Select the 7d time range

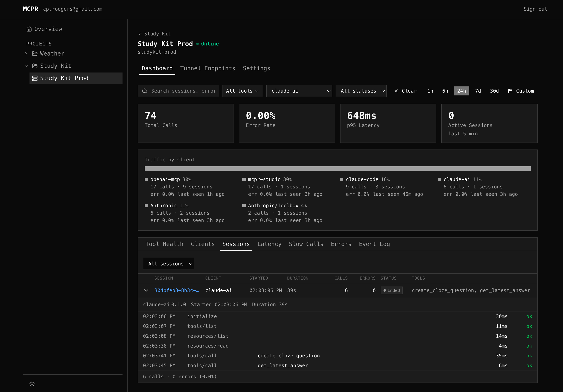point(478,91)
